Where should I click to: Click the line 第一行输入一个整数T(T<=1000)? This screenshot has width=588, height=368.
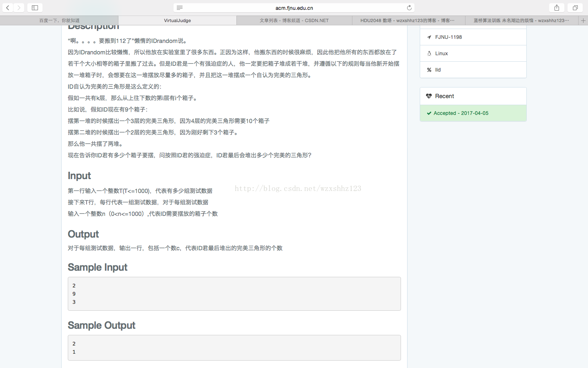140,191
